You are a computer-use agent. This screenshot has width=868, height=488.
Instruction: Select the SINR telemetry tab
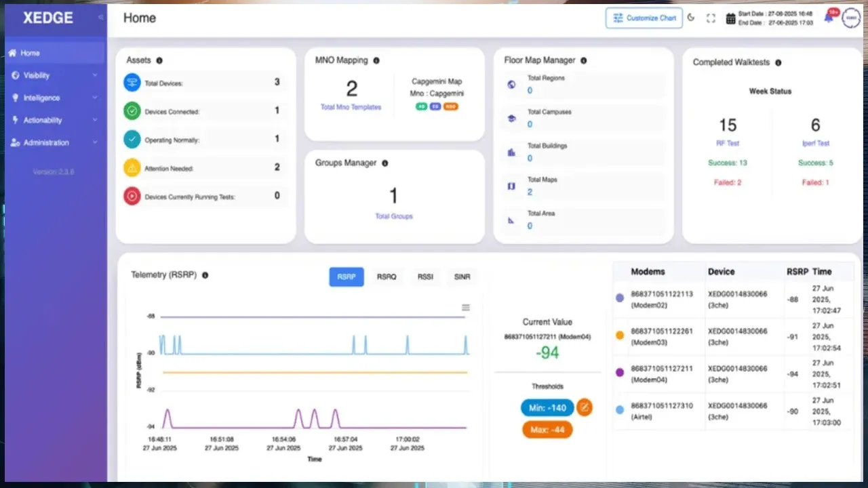tap(461, 277)
